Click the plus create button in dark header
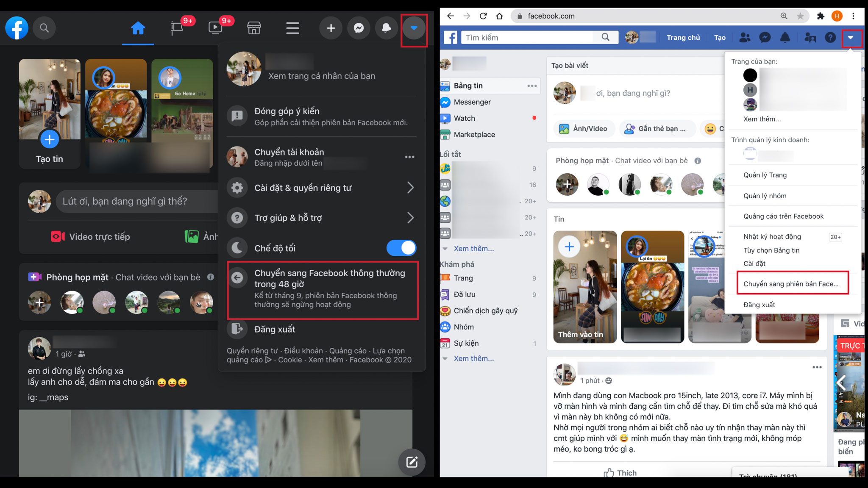Image resolution: width=868 pixels, height=488 pixels. [x=331, y=28]
